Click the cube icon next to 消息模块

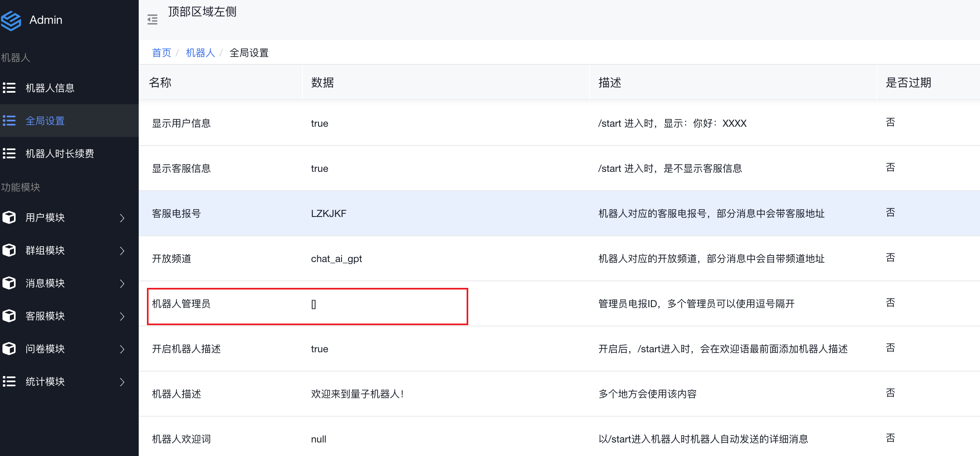click(9, 283)
